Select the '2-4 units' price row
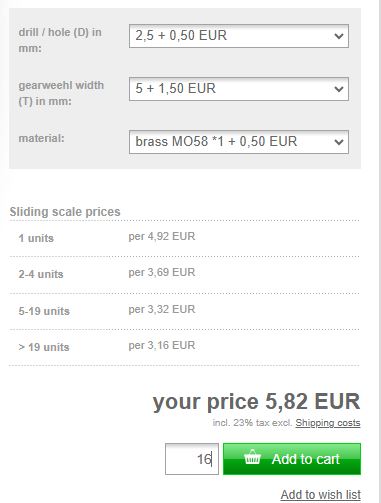Viewport: 381px width, 503px height. tap(184, 275)
